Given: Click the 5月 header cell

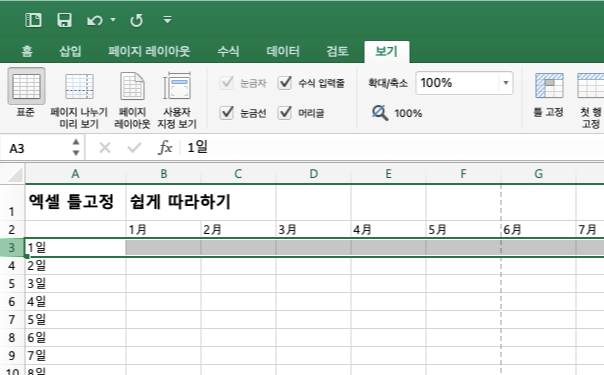Looking at the screenshot, I should coord(463,230).
